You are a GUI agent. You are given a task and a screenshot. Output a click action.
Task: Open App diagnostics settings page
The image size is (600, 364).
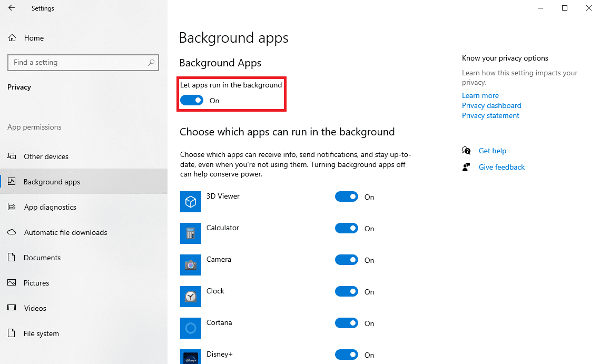83,206
